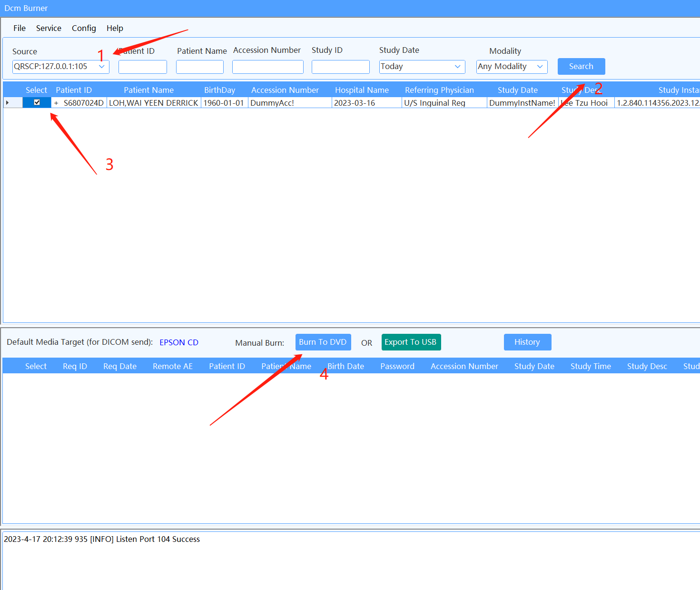Sort by the BirthDay column header
The height and width of the screenshot is (590, 700).
pos(219,90)
